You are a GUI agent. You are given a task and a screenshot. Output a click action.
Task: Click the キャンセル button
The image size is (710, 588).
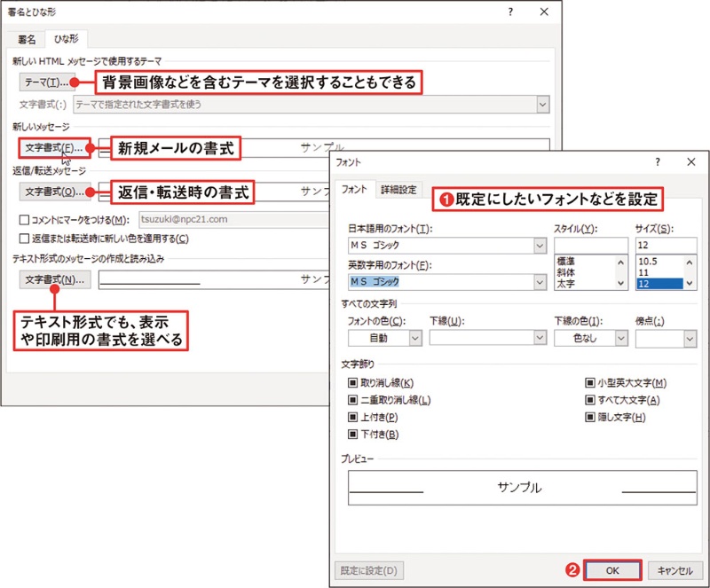tap(675, 570)
